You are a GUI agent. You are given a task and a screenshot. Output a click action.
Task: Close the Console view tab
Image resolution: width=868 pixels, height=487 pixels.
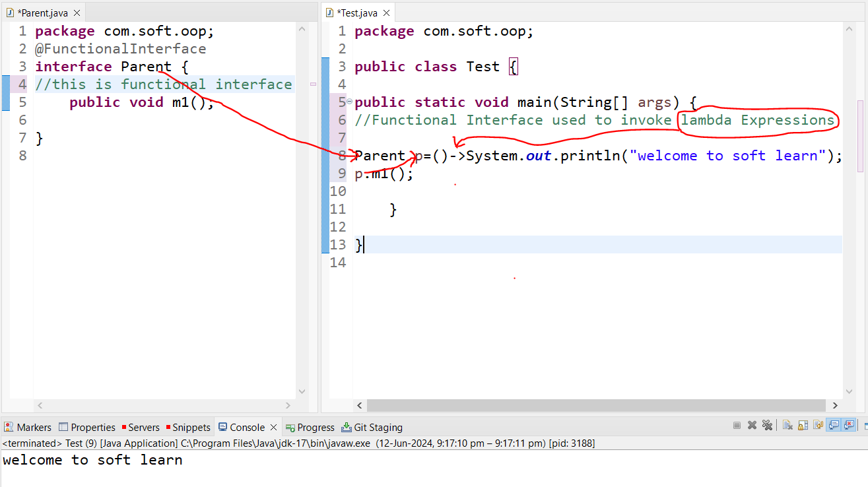[x=274, y=428]
